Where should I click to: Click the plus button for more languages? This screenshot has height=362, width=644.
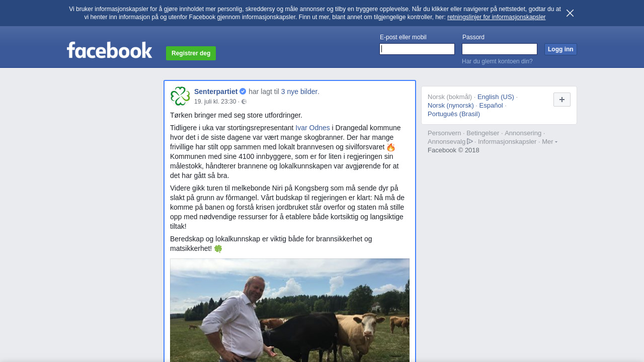tap(562, 100)
